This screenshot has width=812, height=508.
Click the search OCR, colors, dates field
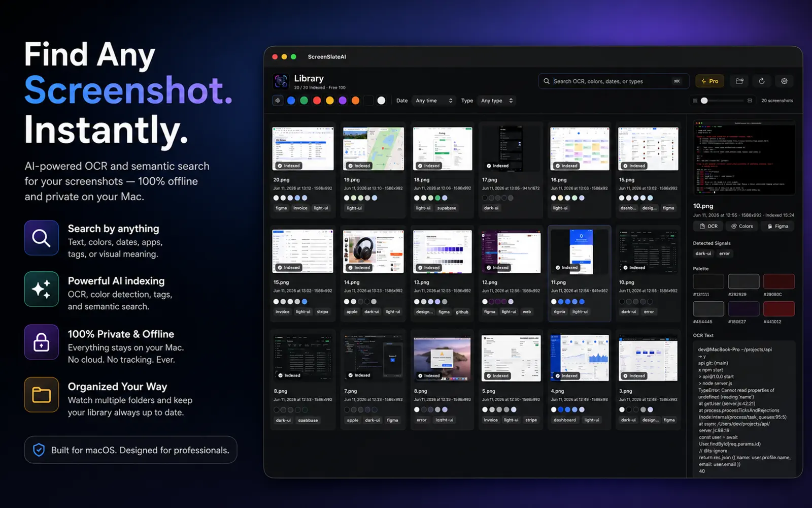pos(613,81)
